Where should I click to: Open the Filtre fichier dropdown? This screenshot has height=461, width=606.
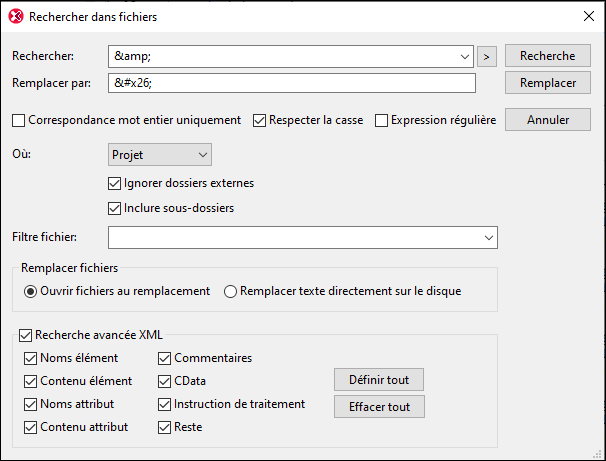tap(488, 237)
